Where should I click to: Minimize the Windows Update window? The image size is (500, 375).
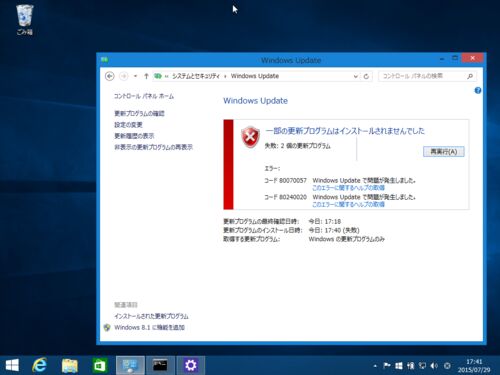[x=442, y=59]
